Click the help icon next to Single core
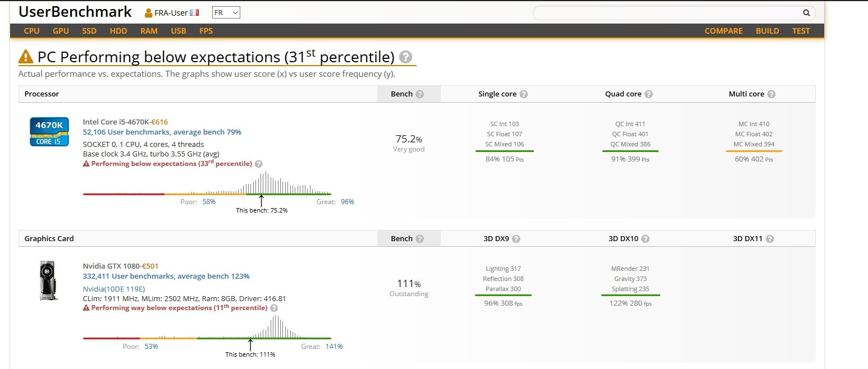The height and width of the screenshot is (369, 868). [x=523, y=94]
